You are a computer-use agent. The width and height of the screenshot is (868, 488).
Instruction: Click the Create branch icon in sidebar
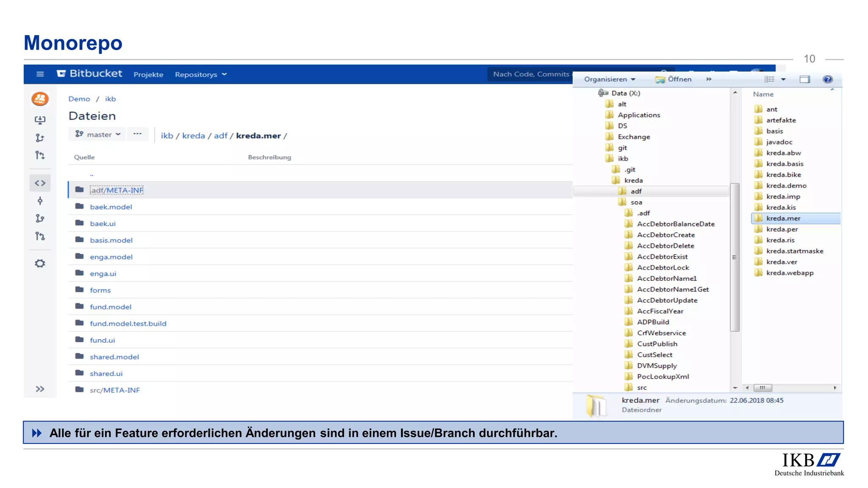[x=40, y=138]
